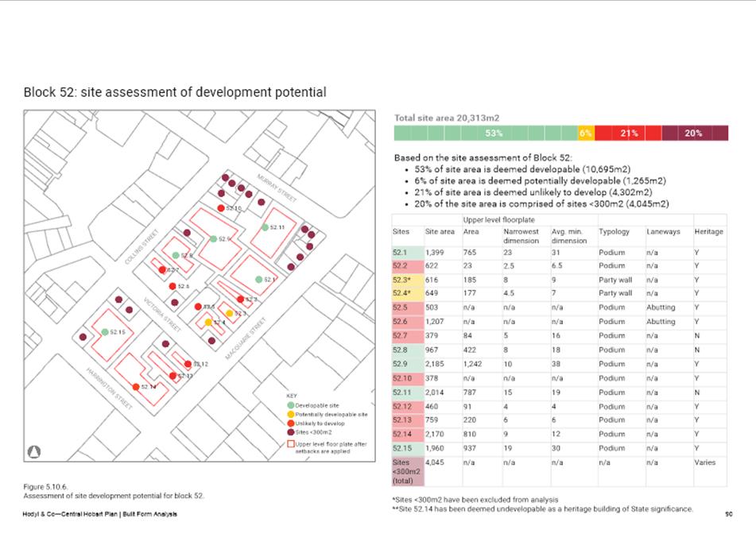
Task: Select the yellow 6% segment of the bar
Action: (587, 133)
